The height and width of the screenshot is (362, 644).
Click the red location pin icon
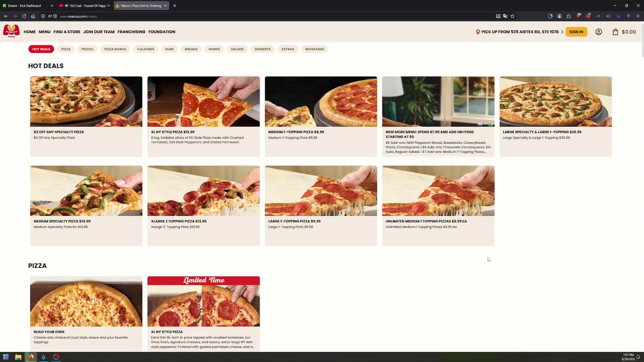[478, 32]
